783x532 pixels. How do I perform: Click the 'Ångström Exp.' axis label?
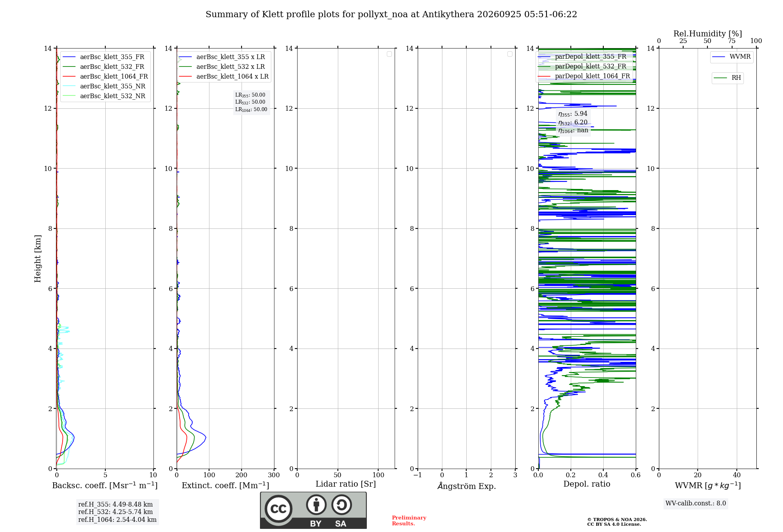pos(467,486)
